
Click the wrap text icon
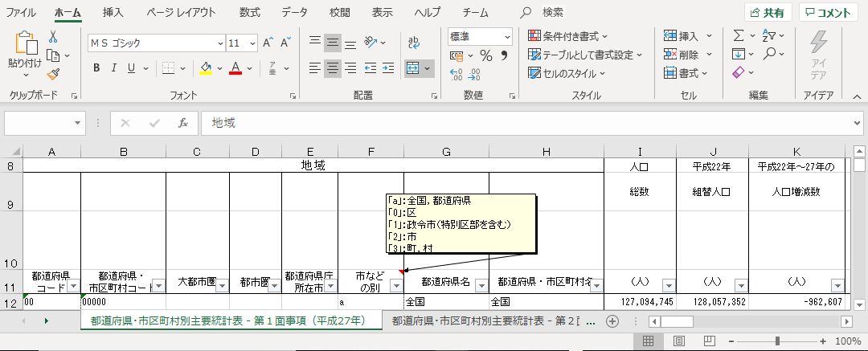[x=415, y=43]
